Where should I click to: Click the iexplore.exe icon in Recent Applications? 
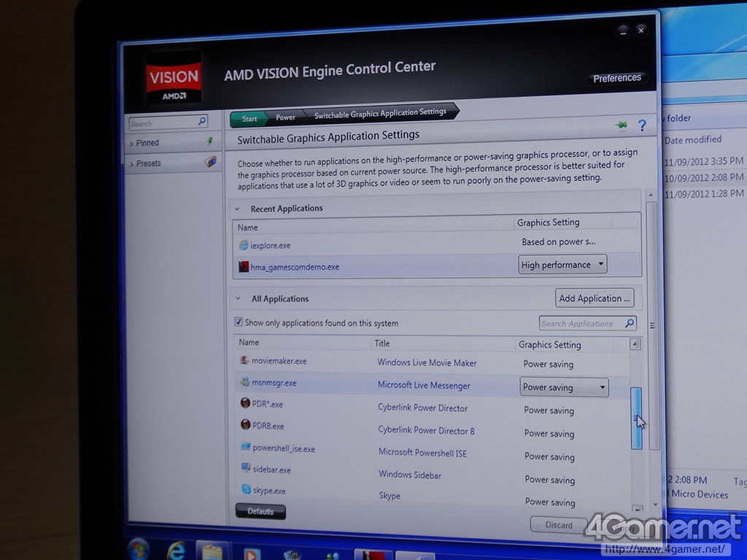244,245
